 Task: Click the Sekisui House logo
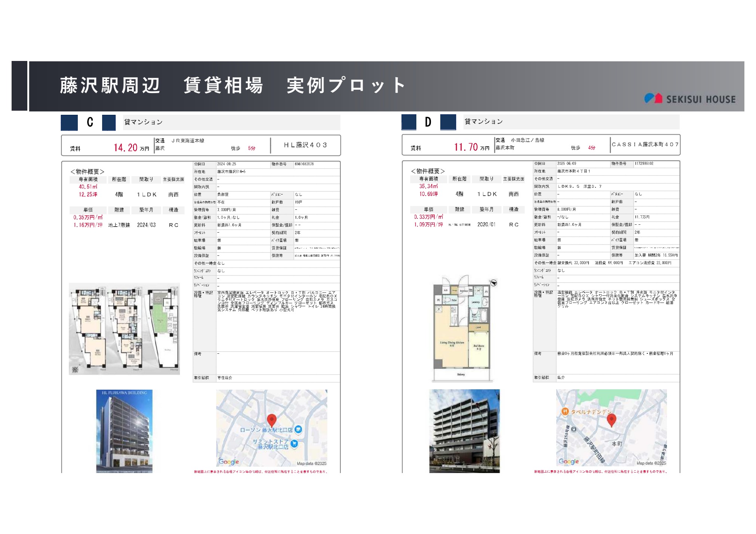coord(689,99)
